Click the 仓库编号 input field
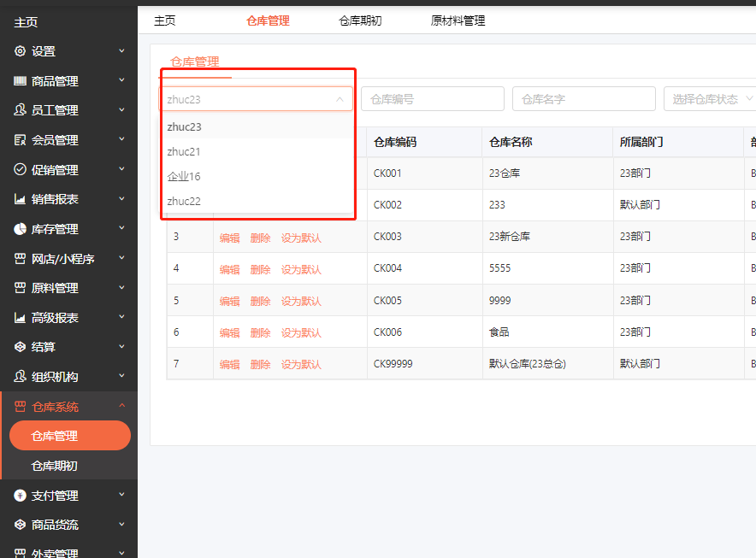Screen dimensions: 756x558 [432, 99]
